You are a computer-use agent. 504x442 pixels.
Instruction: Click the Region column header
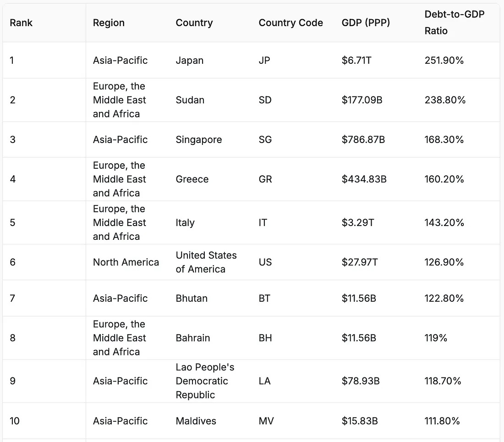[x=109, y=23]
